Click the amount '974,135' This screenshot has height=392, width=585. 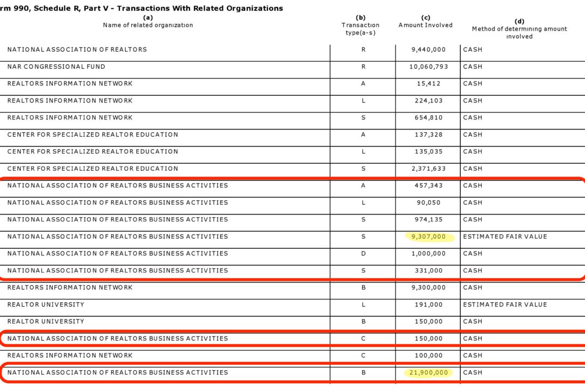tap(428, 219)
